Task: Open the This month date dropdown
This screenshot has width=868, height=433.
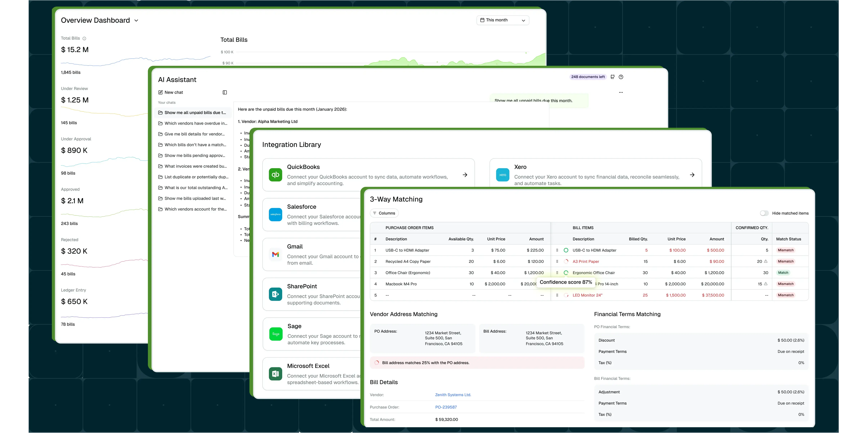Action: click(x=502, y=20)
